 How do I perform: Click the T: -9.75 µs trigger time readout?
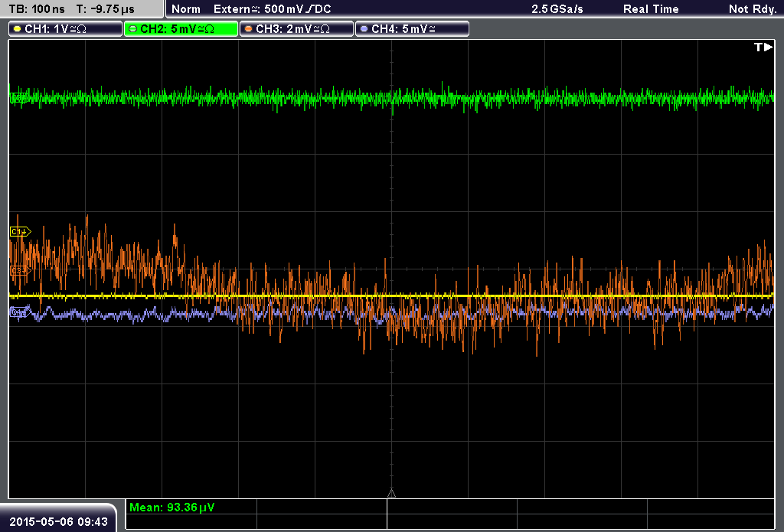click(106, 9)
